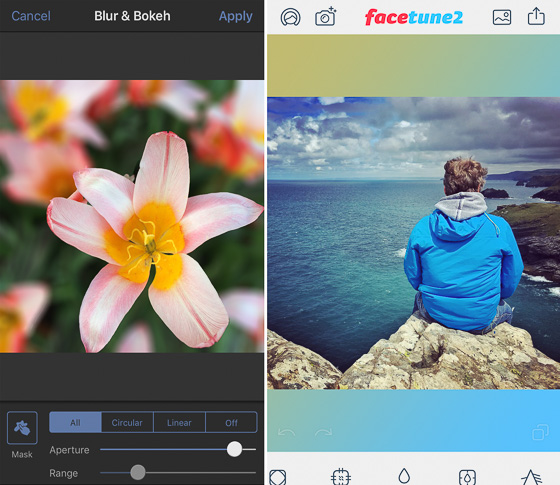This screenshot has width=560, height=485.
Task: Click the Range slider handle
Action: 138,472
